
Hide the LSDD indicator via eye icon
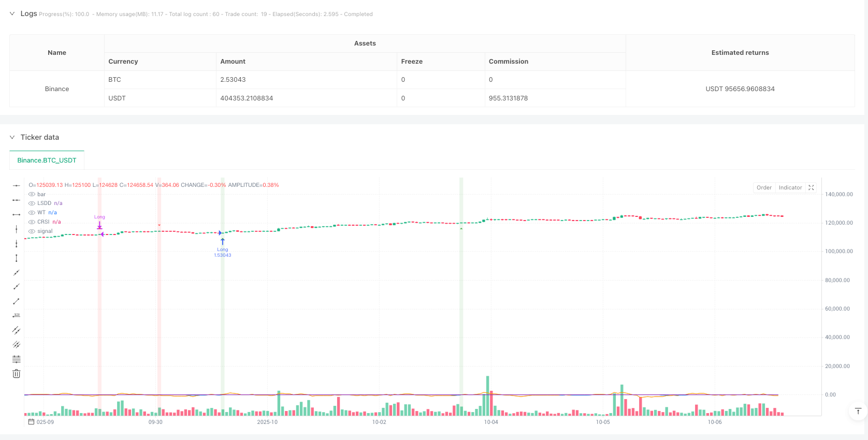click(32, 203)
